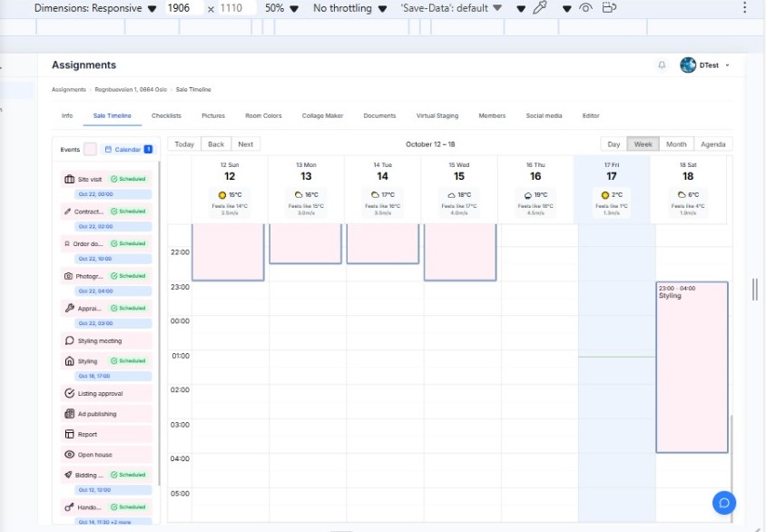This screenshot has height=532, width=766.
Task: Click the Appraisal wrench icon
Action: pyautogui.click(x=69, y=309)
